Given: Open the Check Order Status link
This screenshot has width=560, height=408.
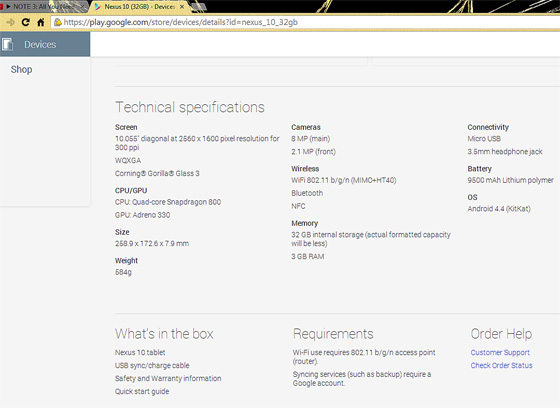Looking at the screenshot, I should [x=501, y=365].
